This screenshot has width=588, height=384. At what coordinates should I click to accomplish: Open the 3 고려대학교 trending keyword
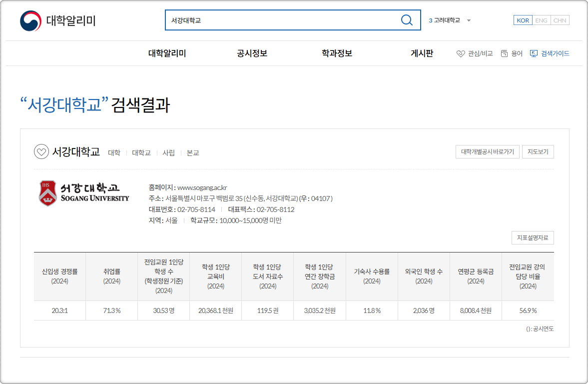point(445,20)
